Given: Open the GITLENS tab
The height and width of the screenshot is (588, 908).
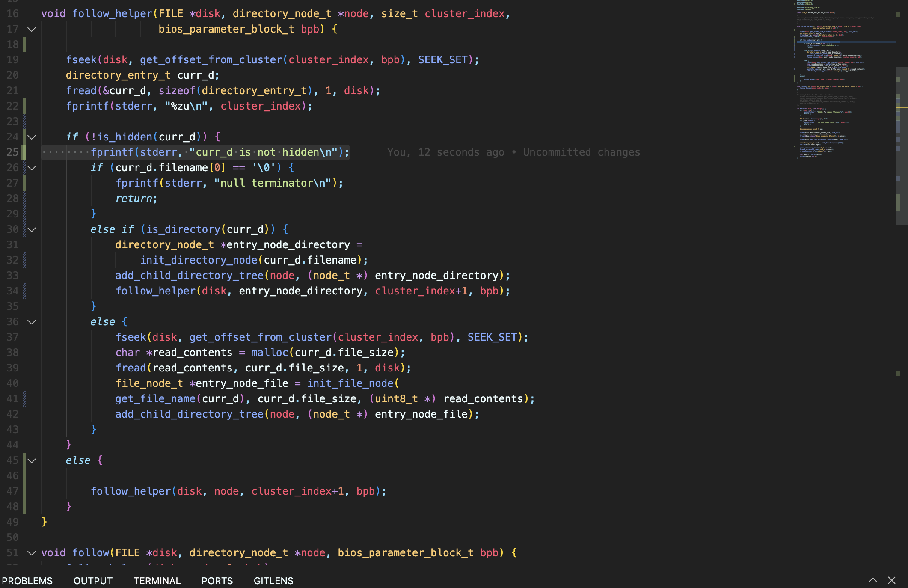Looking at the screenshot, I should click(273, 581).
